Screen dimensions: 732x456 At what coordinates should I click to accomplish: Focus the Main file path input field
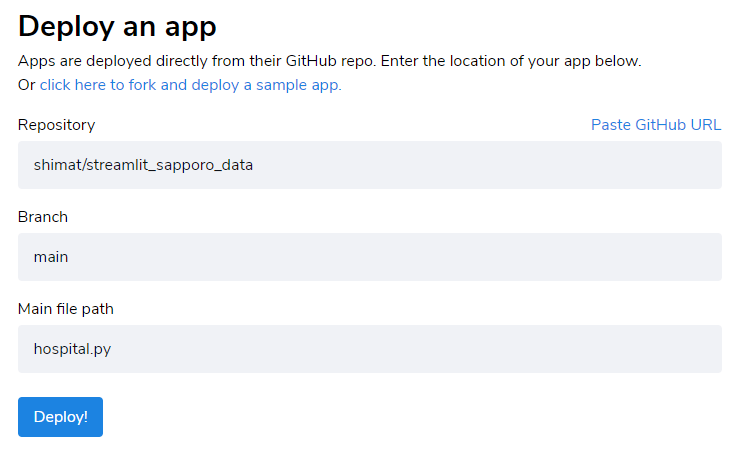tap(370, 349)
